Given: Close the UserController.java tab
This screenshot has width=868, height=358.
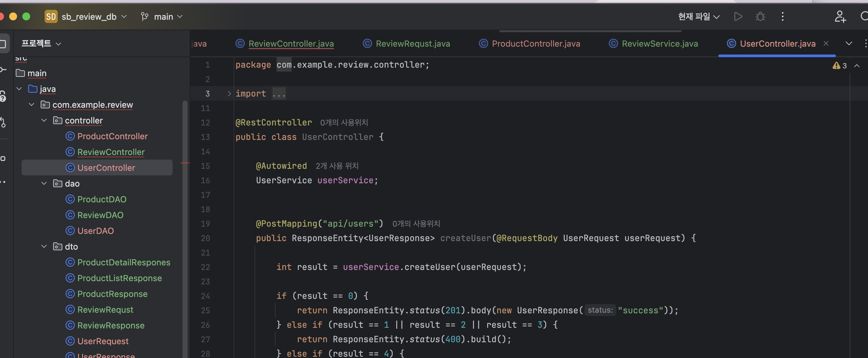Looking at the screenshot, I should click(826, 44).
